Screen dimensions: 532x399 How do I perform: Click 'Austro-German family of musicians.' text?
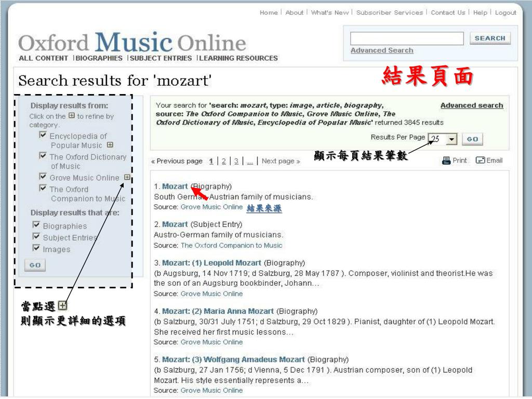219,235
